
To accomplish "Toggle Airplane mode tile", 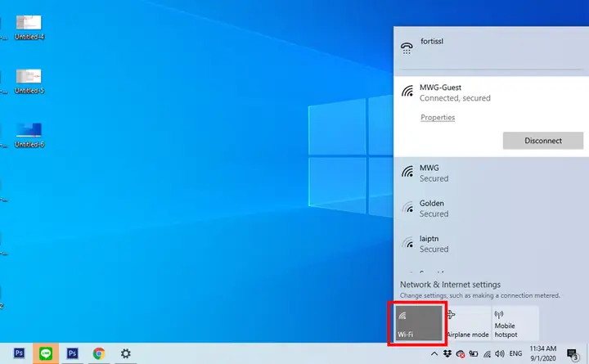I will [468, 323].
